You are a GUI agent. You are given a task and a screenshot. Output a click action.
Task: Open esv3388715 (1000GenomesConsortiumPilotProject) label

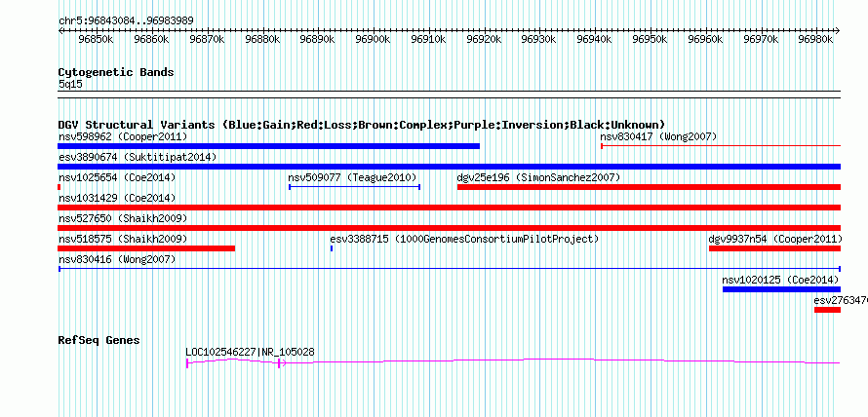(x=464, y=239)
